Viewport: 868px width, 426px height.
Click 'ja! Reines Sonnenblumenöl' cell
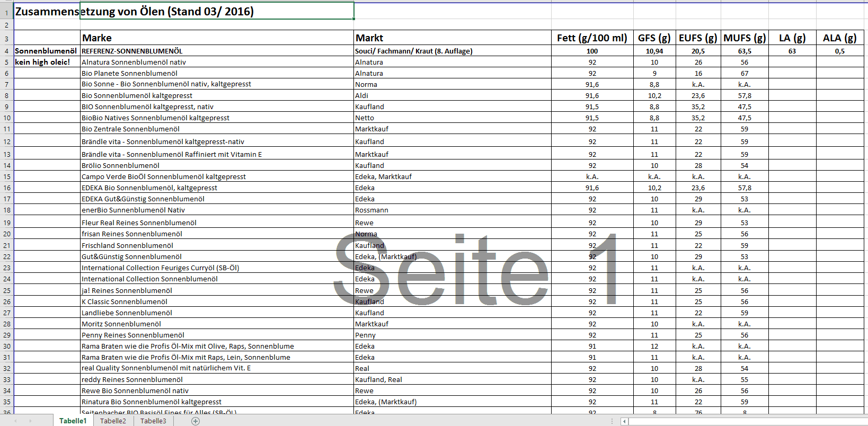pos(217,290)
